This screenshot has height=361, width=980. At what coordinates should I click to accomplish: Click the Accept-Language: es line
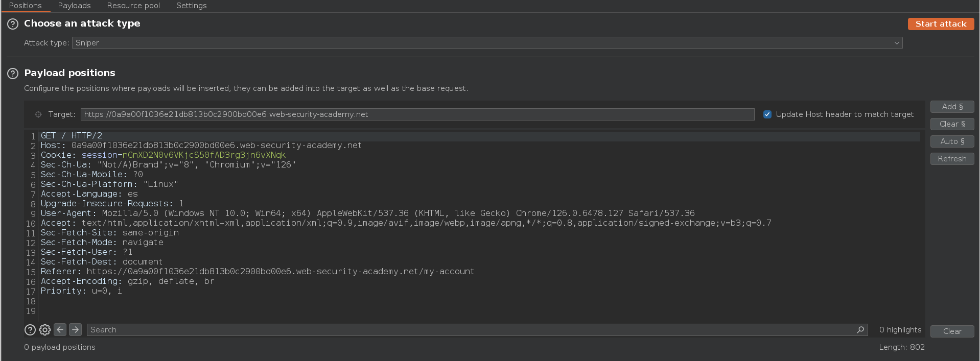(x=89, y=194)
